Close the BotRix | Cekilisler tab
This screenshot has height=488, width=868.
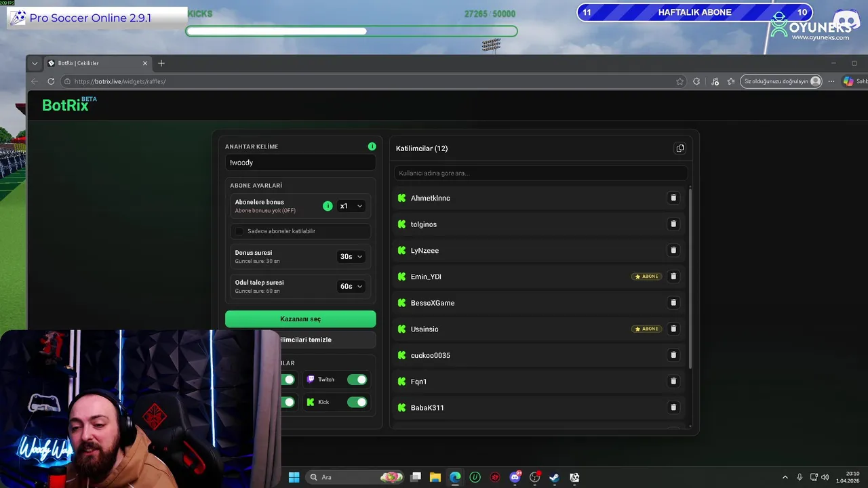[x=144, y=63]
